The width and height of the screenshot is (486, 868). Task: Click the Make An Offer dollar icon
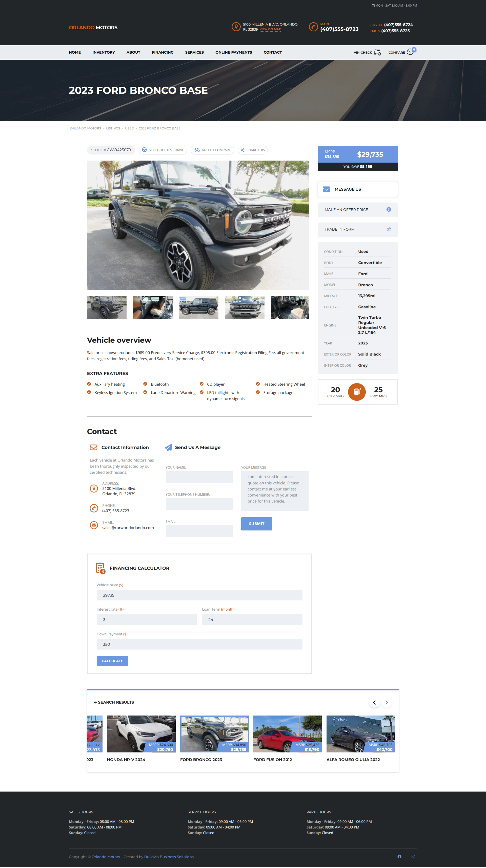[389, 210]
